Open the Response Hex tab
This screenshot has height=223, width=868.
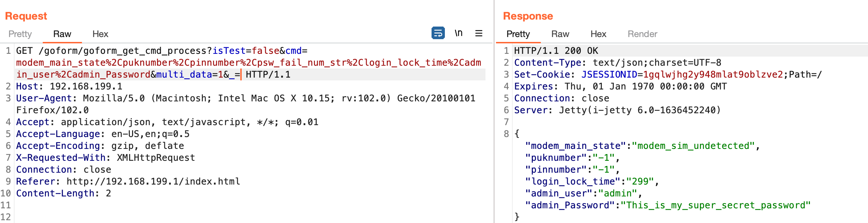click(598, 34)
